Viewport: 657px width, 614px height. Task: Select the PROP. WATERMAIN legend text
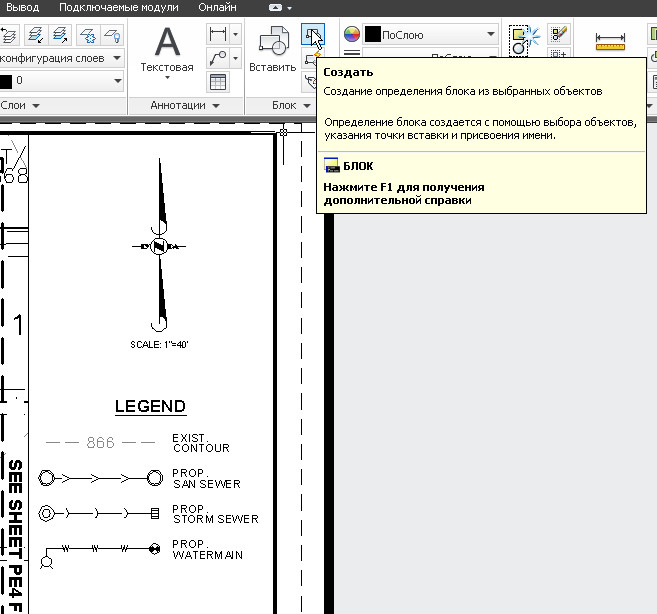tap(207, 549)
